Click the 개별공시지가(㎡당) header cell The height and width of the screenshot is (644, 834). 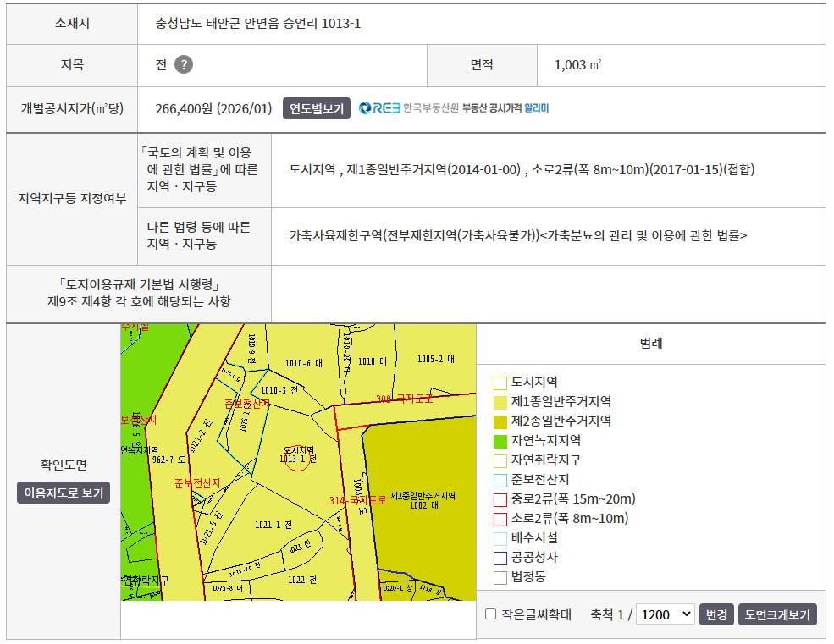click(72, 109)
